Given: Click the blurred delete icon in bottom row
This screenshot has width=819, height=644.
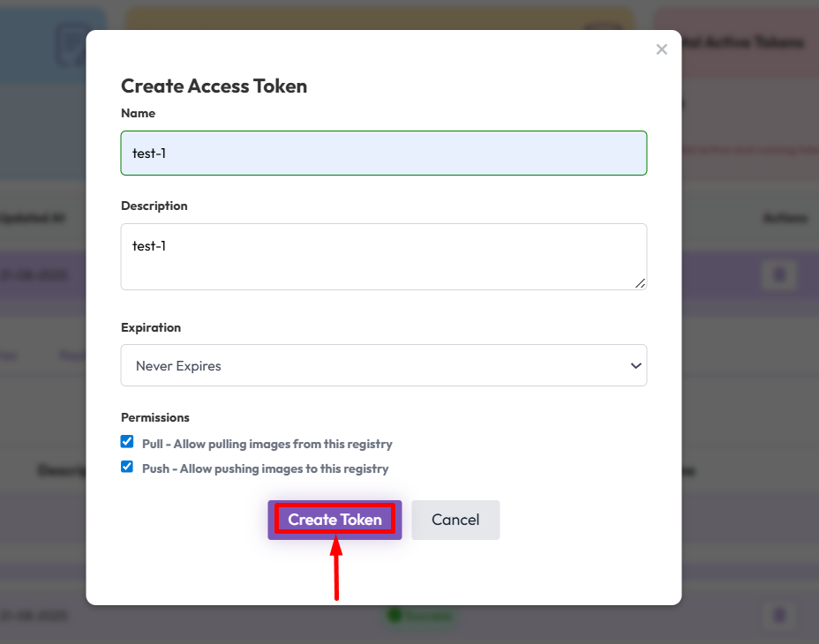Looking at the screenshot, I should point(778,616).
